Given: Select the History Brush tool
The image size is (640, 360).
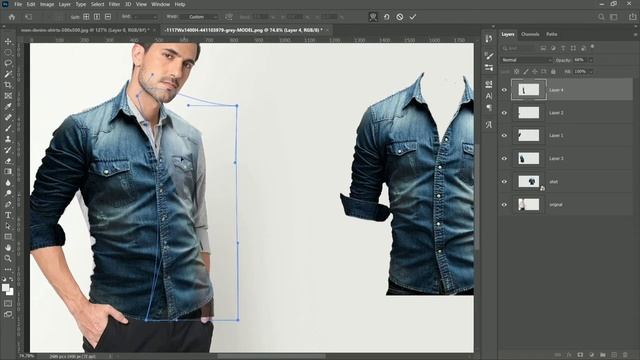Looking at the screenshot, I should pos(8,150).
